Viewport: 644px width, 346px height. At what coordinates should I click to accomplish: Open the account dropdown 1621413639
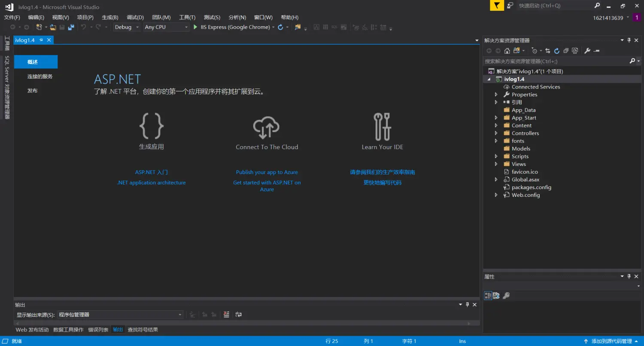click(x=611, y=18)
